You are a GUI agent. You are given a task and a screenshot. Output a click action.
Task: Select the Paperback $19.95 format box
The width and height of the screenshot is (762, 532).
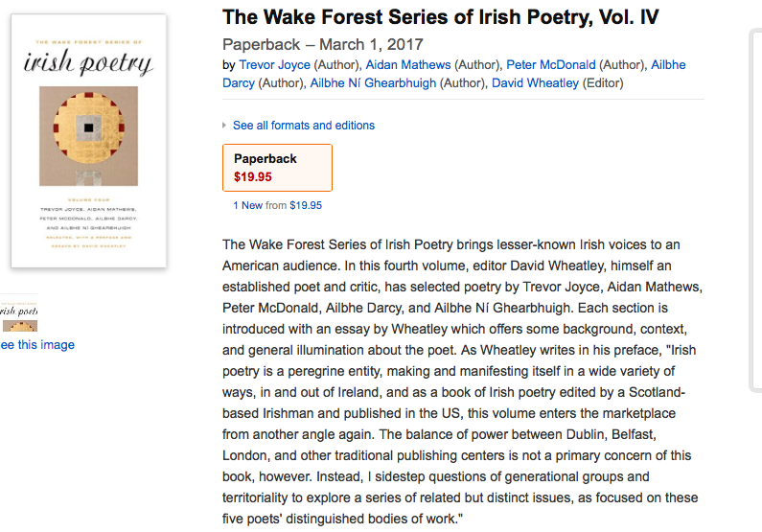[x=277, y=168]
